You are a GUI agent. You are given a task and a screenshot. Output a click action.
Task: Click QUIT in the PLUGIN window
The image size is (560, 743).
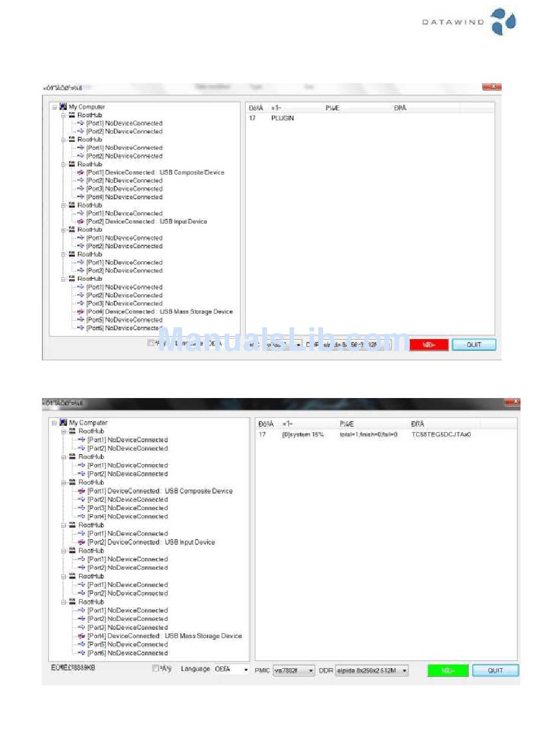(474, 345)
